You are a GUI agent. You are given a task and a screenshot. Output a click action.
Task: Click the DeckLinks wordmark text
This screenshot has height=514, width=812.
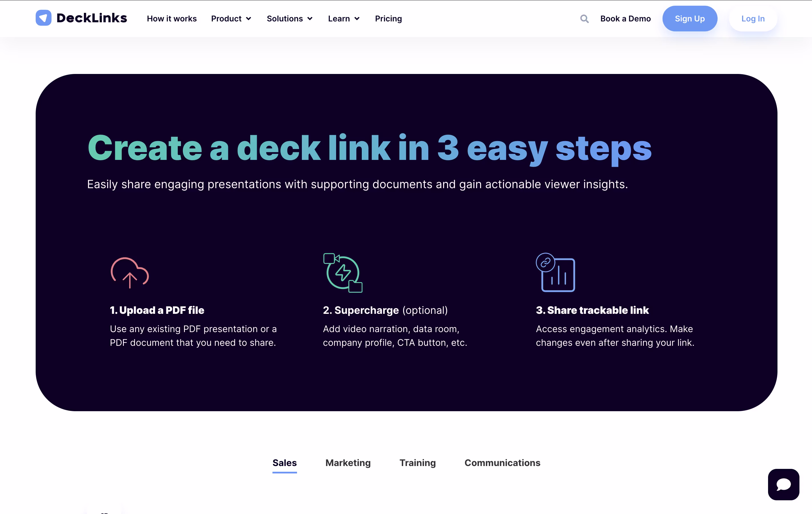click(92, 18)
